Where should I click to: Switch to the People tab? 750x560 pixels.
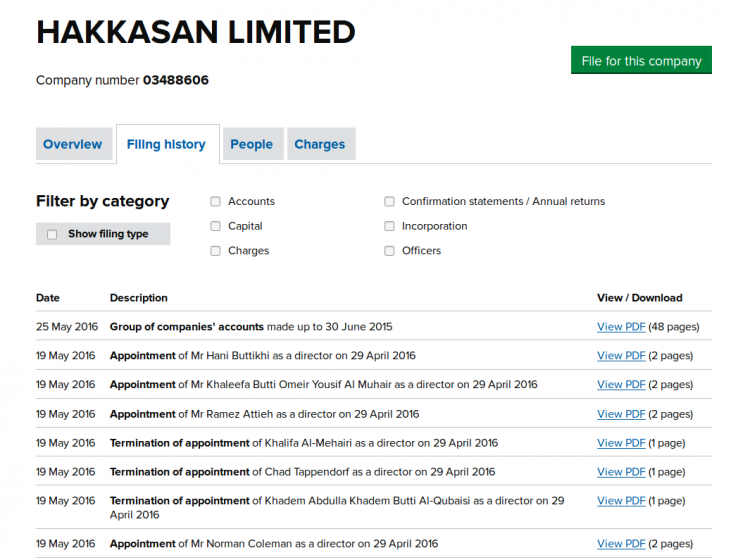pyautogui.click(x=253, y=144)
